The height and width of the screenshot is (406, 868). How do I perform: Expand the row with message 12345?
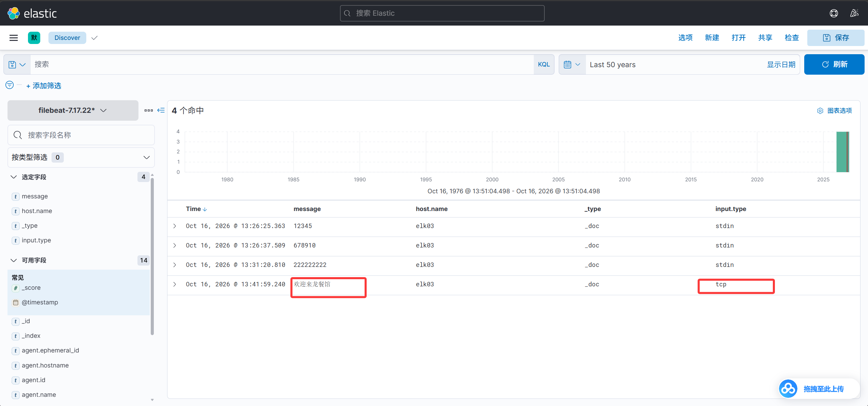175,226
